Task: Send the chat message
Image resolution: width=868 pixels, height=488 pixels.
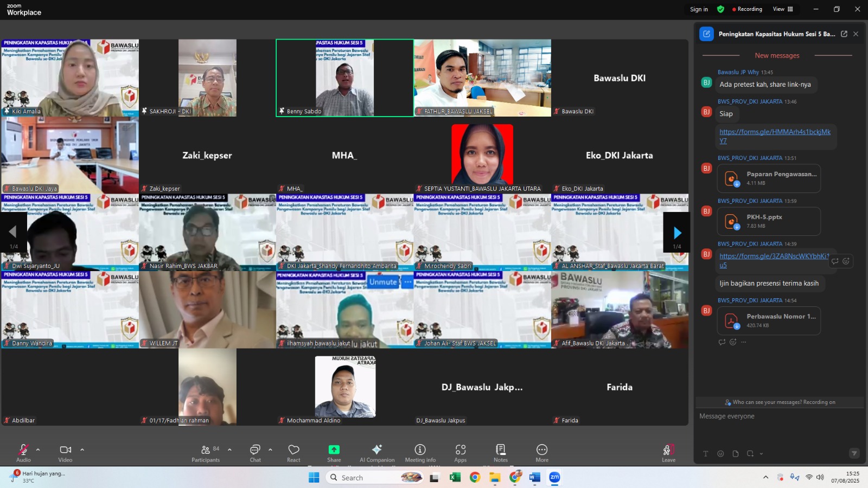Action: pyautogui.click(x=854, y=453)
